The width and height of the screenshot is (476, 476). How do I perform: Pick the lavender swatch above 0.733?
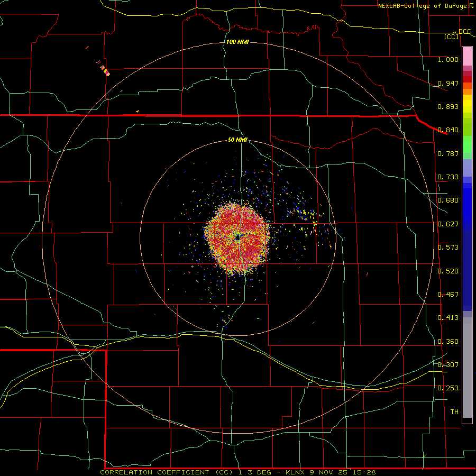tap(467, 168)
